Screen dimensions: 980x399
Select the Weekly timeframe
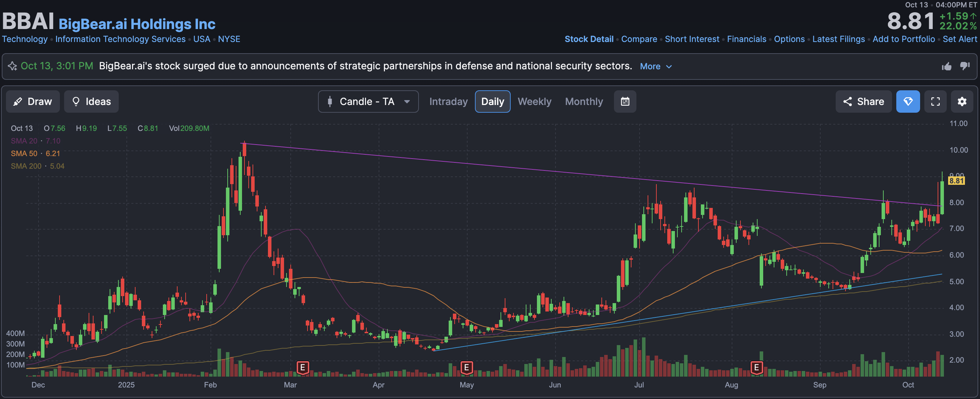tap(534, 101)
